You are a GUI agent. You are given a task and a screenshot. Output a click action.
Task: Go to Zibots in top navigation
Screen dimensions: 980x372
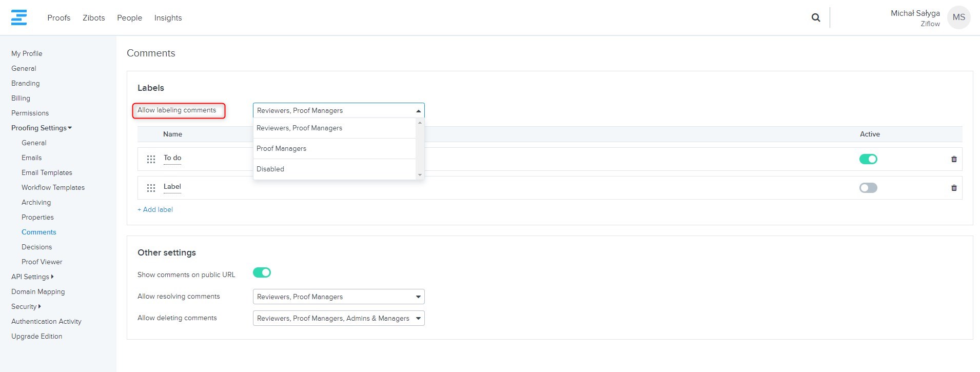coord(93,18)
